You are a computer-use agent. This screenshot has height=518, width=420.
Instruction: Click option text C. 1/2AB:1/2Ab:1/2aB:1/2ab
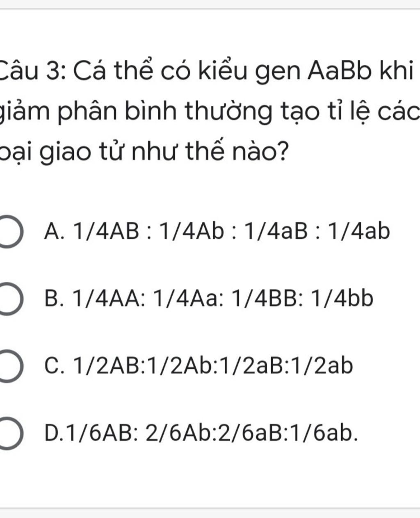[199, 366]
